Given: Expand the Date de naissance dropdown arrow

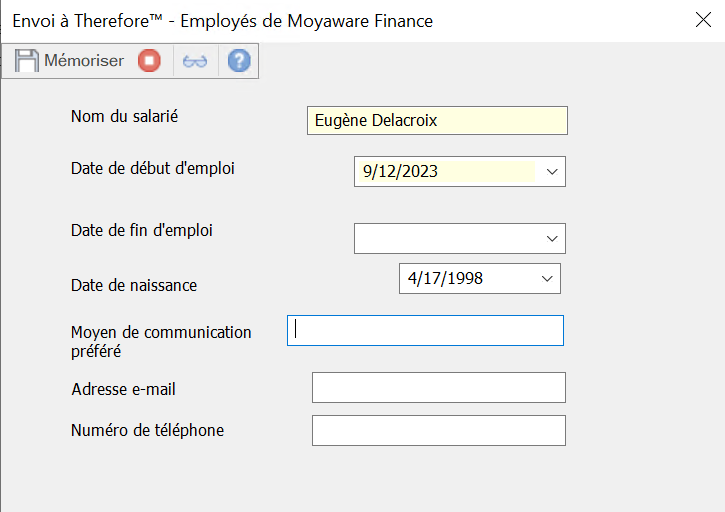Looking at the screenshot, I should (x=547, y=278).
